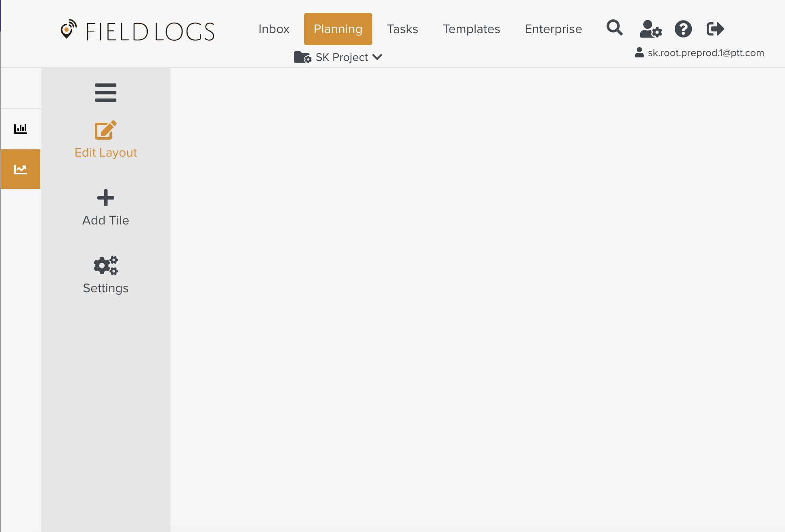The width and height of the screenshot is (785, 532).
Task: Select the line chart sidebar view
Action: click(x=21, y=169)
